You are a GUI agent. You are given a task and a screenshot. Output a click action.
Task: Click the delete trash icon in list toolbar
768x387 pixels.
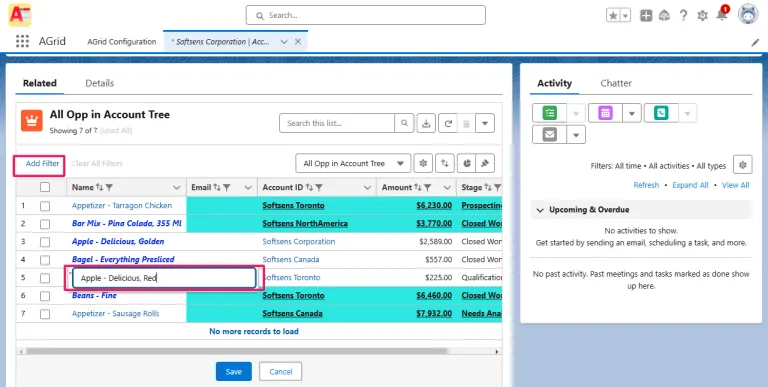click(x=466, y=123)
